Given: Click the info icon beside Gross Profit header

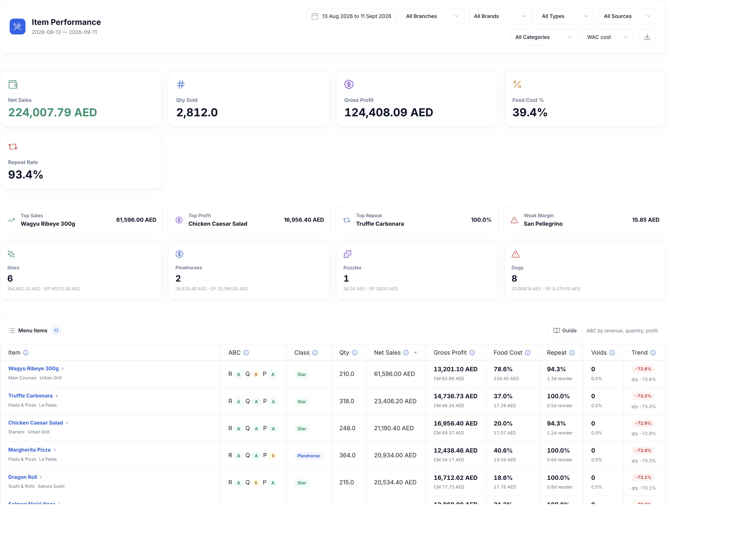Looking at the screenshot, I should pyautogui.click(x=472, y=353).
